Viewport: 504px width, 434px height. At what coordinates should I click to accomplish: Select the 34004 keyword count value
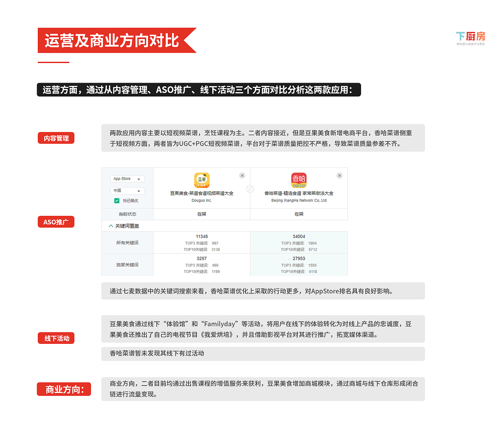(298, 236)
